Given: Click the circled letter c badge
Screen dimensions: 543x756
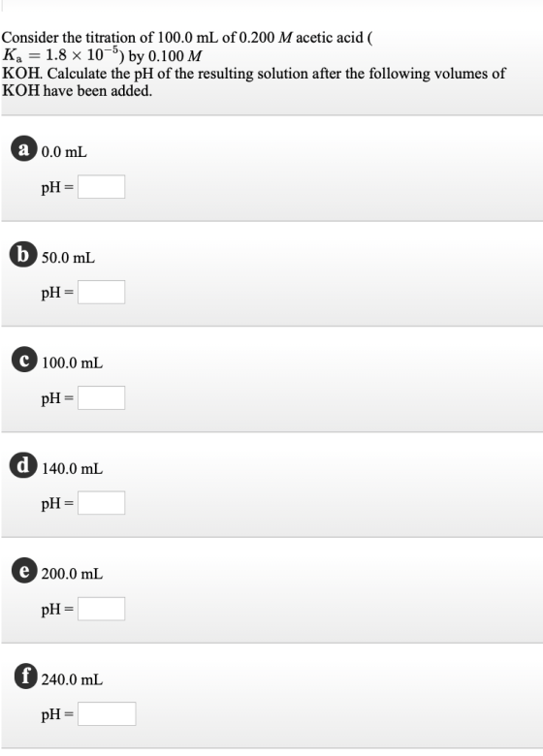Looking at the screenshot, I should click(x=24, y=360).
